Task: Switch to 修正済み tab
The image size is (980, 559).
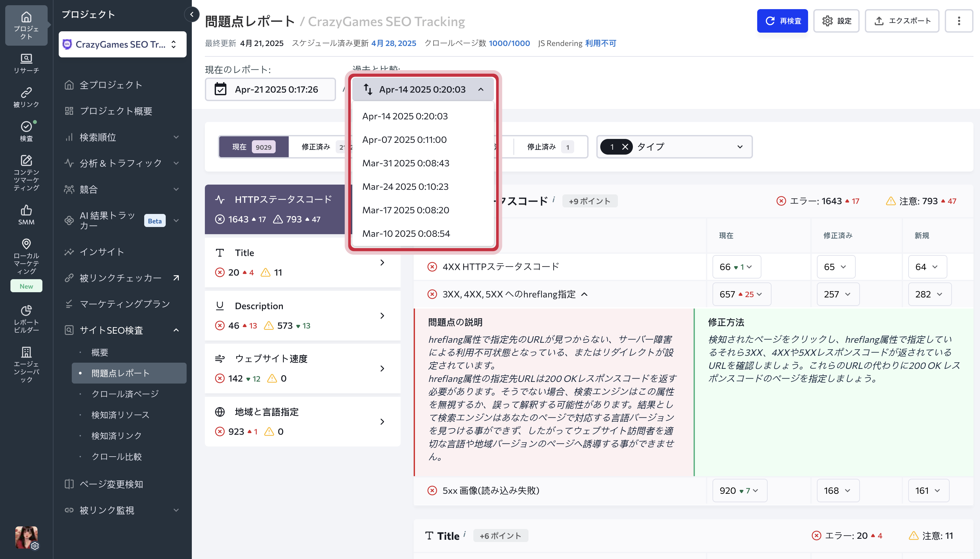Action: pyautogui.click(x=320, y=147)
